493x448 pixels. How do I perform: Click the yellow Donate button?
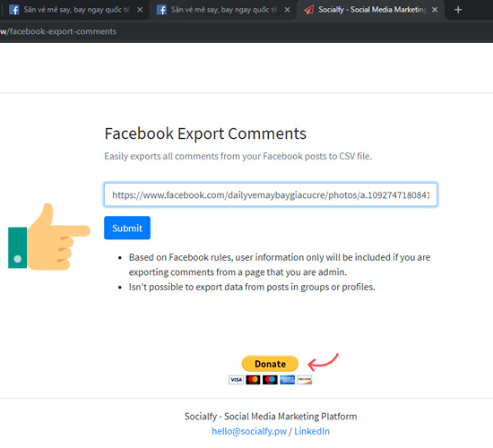pyautogui.click(x=270, y=364)
